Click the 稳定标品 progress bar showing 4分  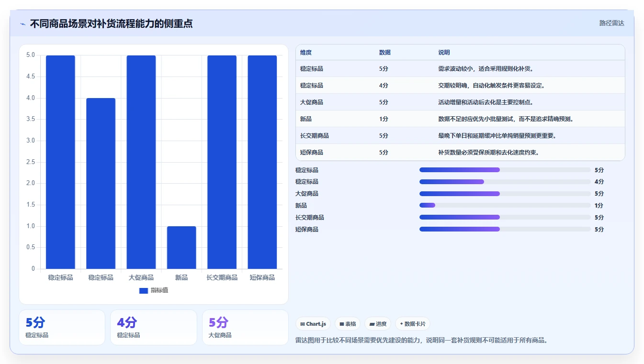505,182
